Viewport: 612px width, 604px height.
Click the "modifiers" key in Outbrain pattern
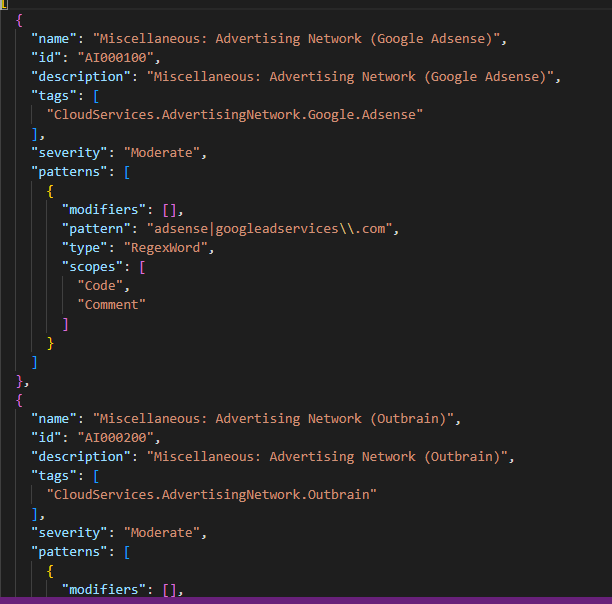[104, 590]
